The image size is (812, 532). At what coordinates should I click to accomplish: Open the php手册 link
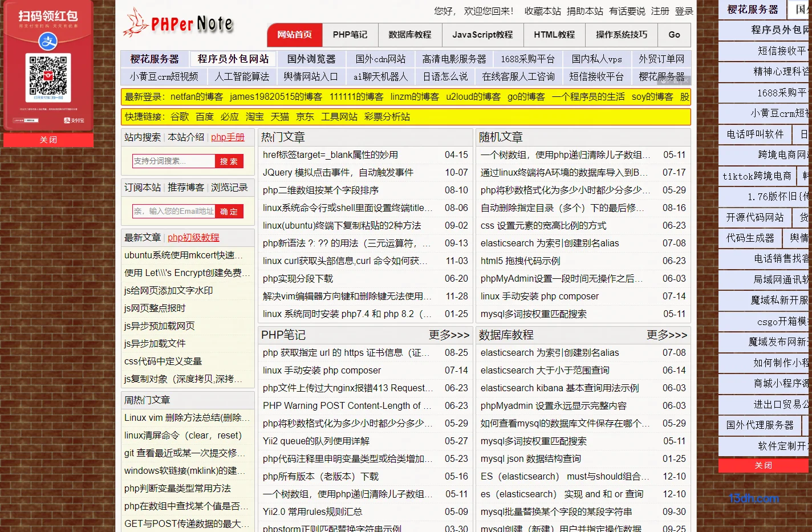228,137
